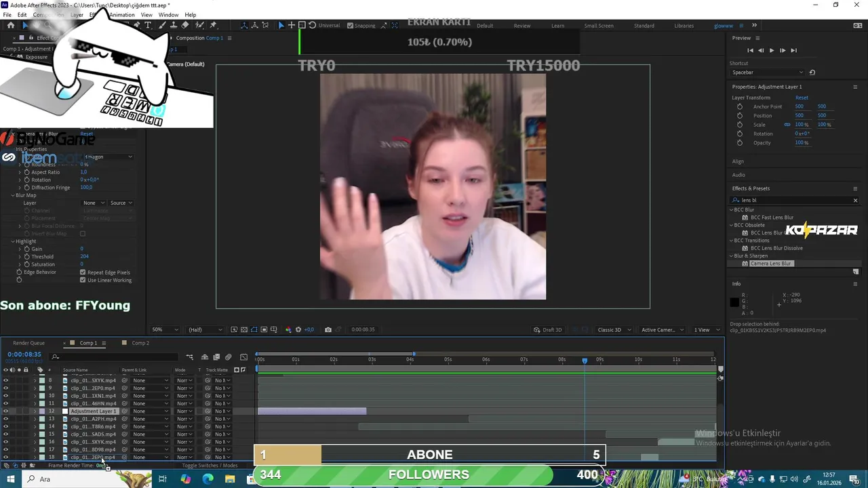Select the Type tool in the toolbar
The image size is (868, 488).
[x=148, y=26]
